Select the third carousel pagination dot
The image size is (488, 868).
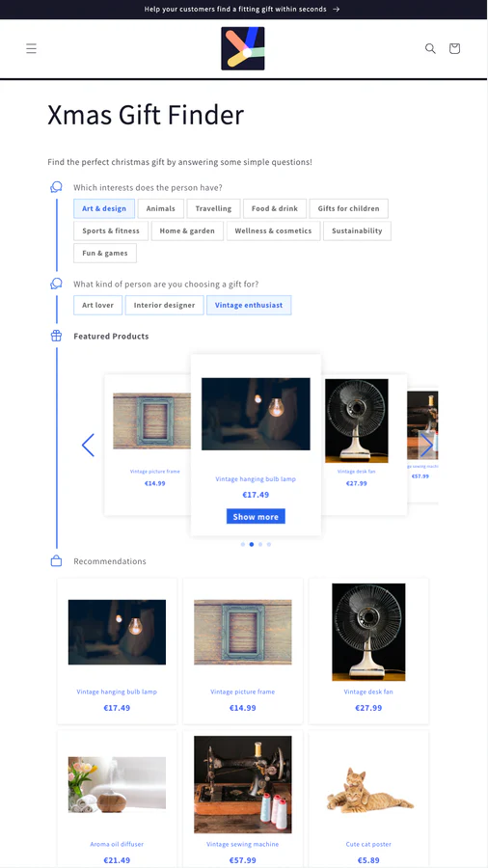pos(260,545)
